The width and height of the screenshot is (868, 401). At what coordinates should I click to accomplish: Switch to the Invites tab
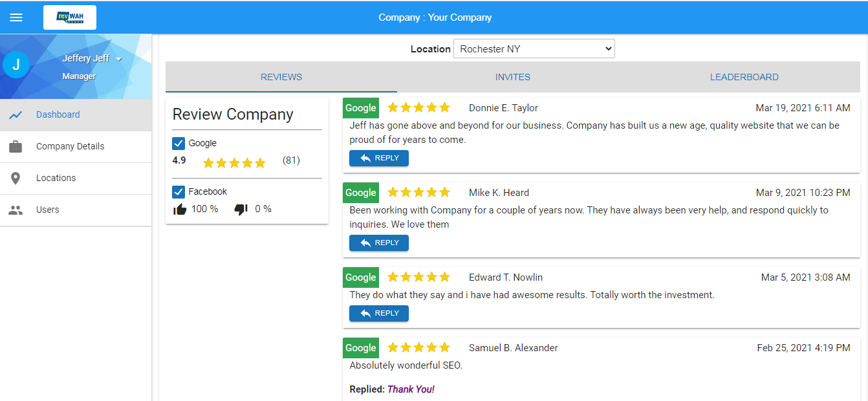pyautogui.click(x=513, y=77)
